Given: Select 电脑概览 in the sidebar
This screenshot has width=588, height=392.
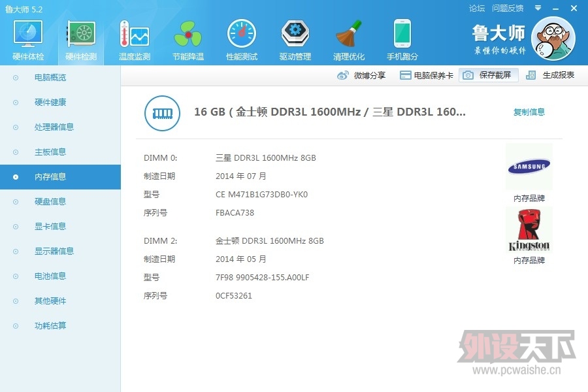Looking at the screenshot, I should 60,78.
